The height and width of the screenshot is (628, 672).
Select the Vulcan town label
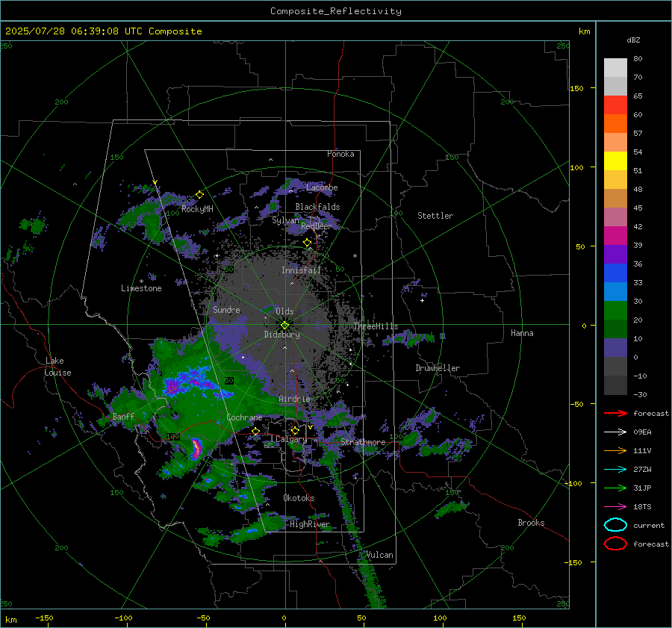point(380,555)
